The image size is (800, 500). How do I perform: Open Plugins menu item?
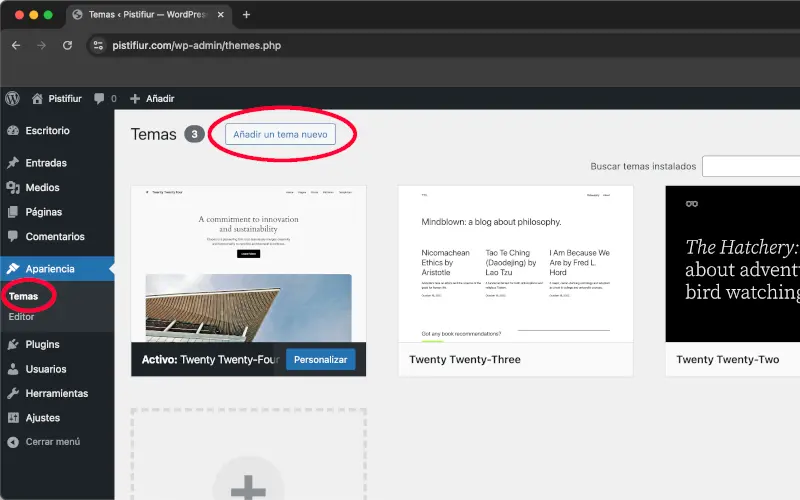pyautogui.click(x=42, y=344)
